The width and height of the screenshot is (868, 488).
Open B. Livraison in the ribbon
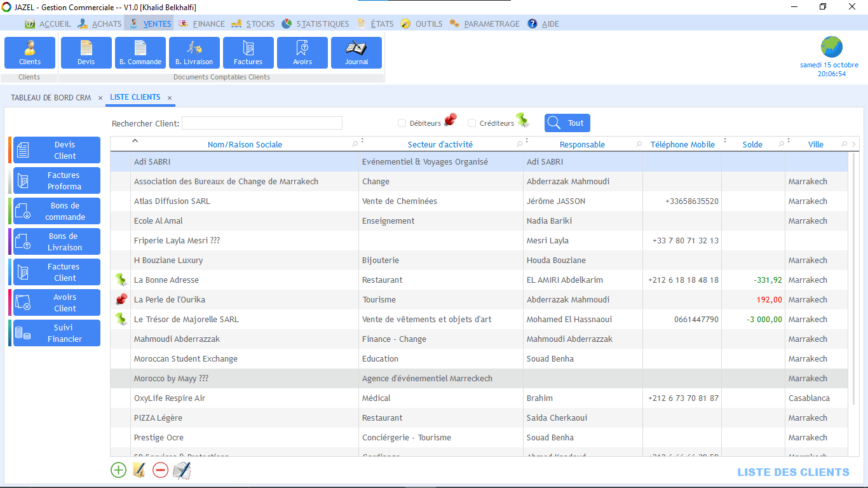[194, 53]
